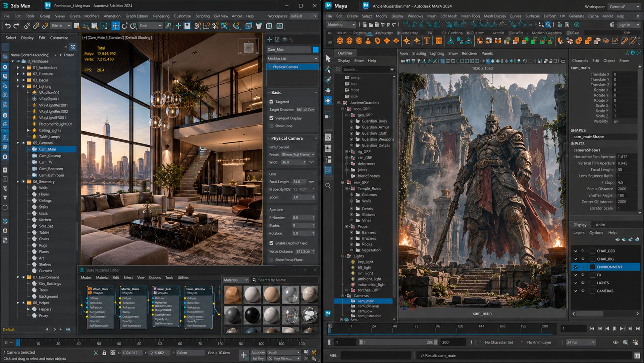The image size is (644, 363).
Task: Open the Maya Modeling menu-set dropdown
Action: [341, 25]
